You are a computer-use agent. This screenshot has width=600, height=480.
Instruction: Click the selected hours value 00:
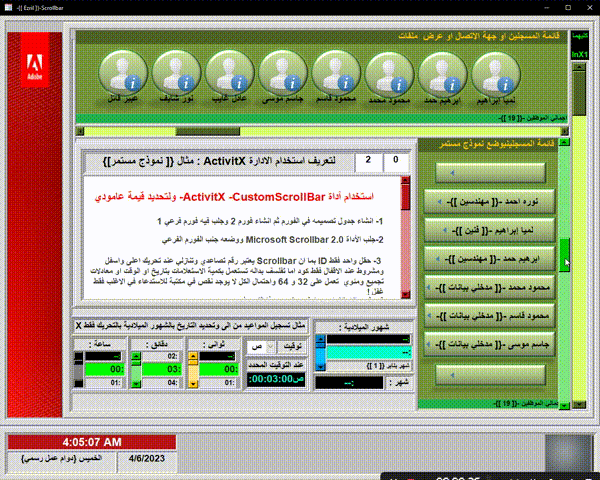pyautogui.click(x=104, y=370)
